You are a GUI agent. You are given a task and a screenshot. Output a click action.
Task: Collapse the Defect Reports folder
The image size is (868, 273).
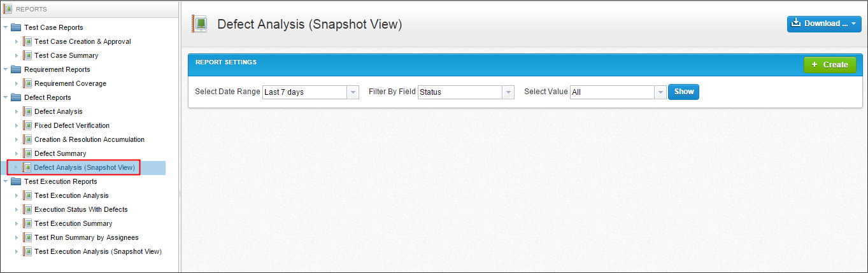coord(6,97)
